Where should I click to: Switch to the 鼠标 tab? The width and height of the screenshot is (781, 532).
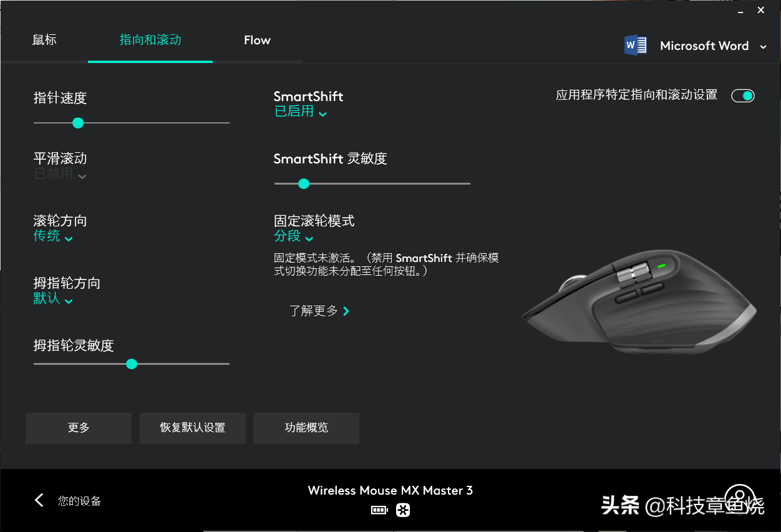(44, 40)
